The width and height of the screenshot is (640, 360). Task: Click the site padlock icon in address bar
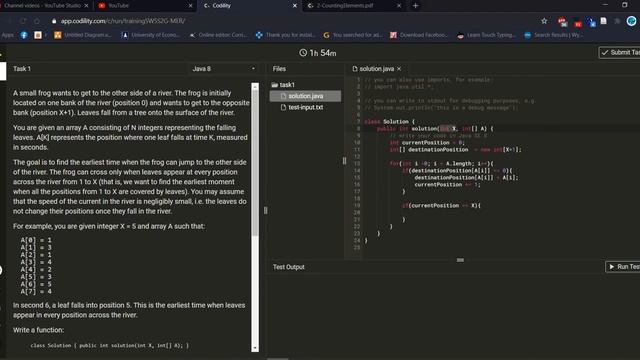point(54,21)
